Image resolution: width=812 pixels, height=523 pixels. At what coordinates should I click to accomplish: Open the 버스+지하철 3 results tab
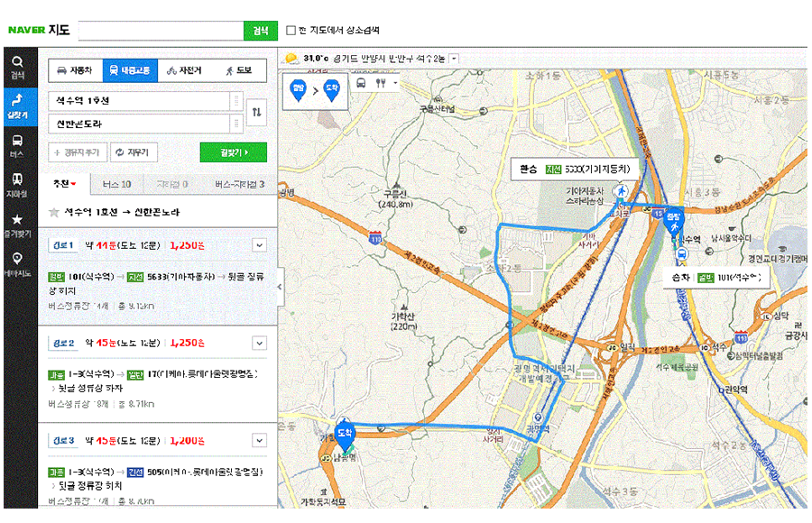tap(240, 184)
